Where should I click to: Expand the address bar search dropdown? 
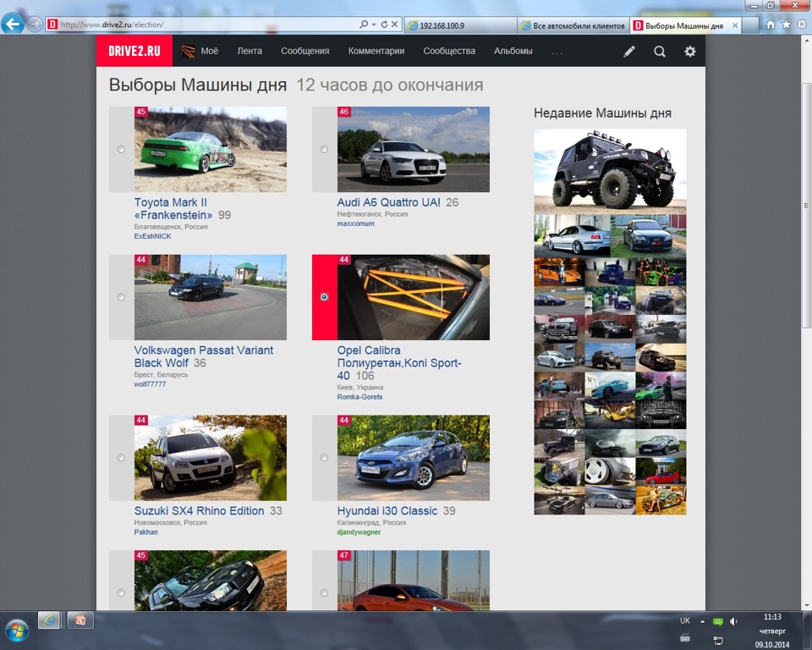[x=373, y=25]
